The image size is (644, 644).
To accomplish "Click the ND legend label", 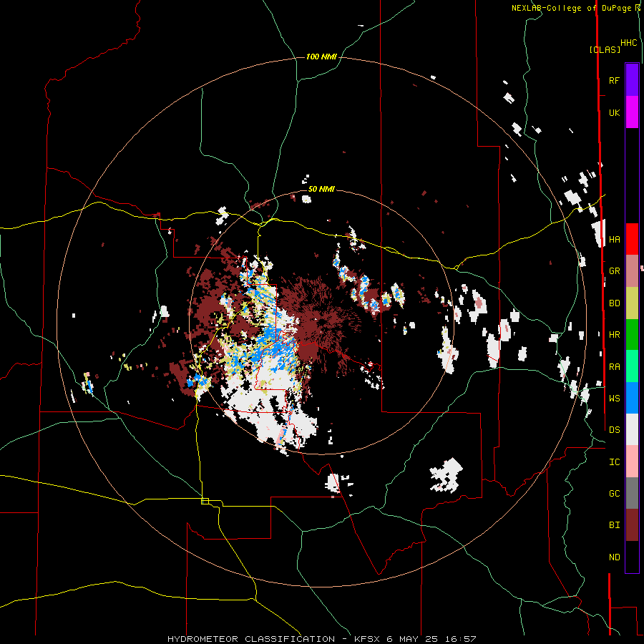I will 614,557.
